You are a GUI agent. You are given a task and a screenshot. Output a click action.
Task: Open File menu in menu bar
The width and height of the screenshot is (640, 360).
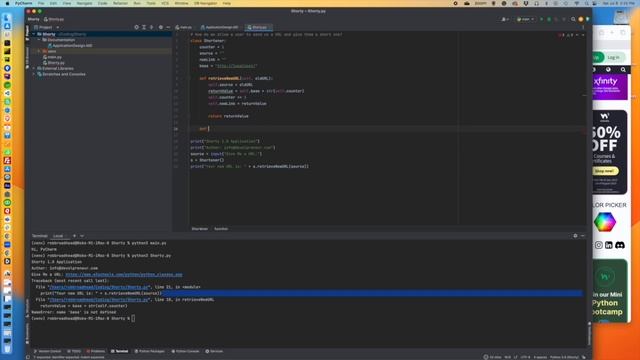pos(41,3)
